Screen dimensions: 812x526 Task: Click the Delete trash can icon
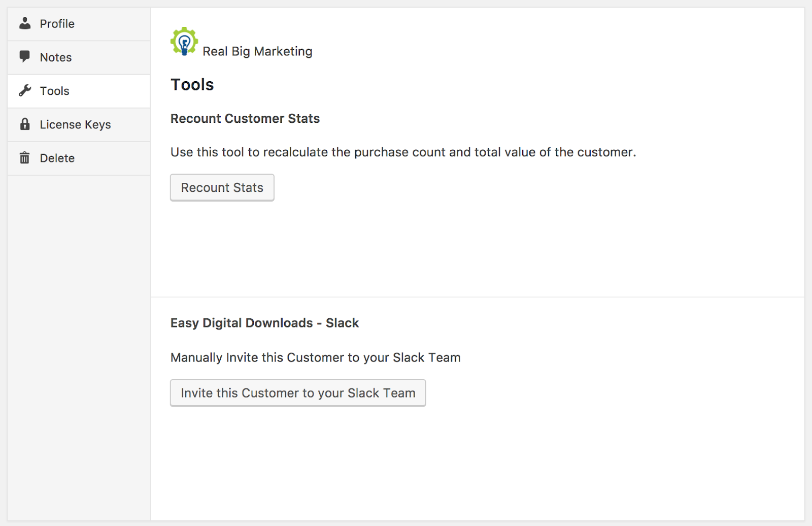click(25, 158)
